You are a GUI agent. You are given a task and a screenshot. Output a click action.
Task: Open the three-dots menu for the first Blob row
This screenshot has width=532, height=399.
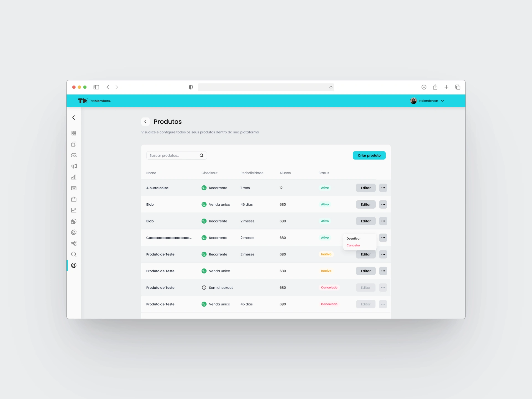tap(383, 204)
